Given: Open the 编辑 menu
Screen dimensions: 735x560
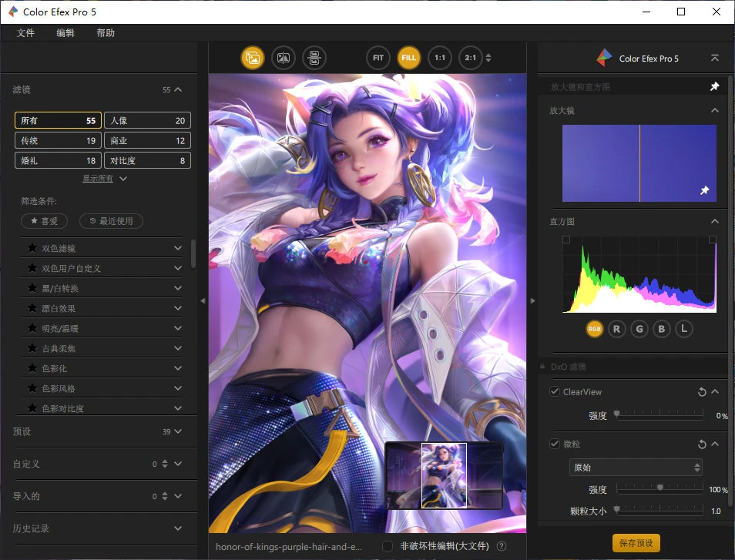Looking at the screenshot, I should [65, 33].
